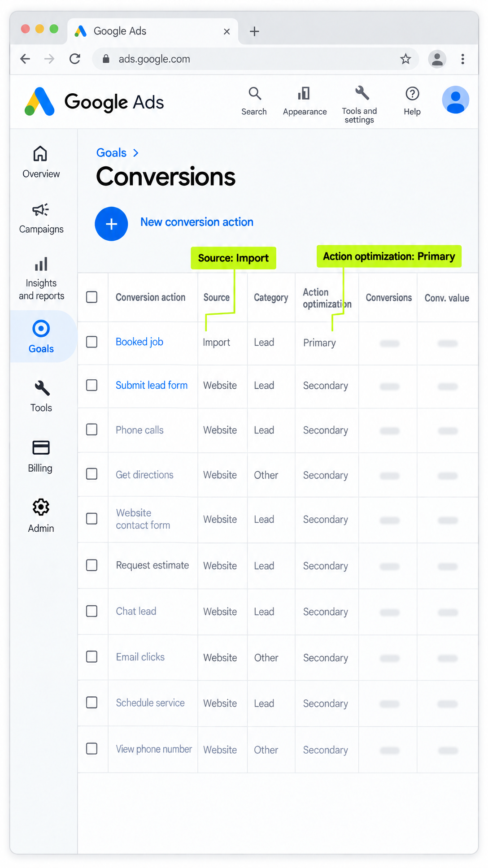Click the blue plus button
This screenshot has height=868, width=488.
coord(111,224)
